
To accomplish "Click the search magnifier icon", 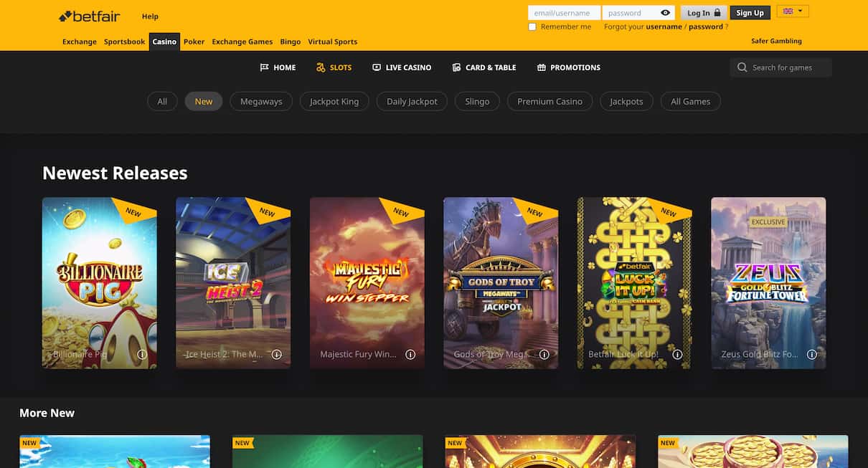I will pyautogui.click(x=742, y=67).
